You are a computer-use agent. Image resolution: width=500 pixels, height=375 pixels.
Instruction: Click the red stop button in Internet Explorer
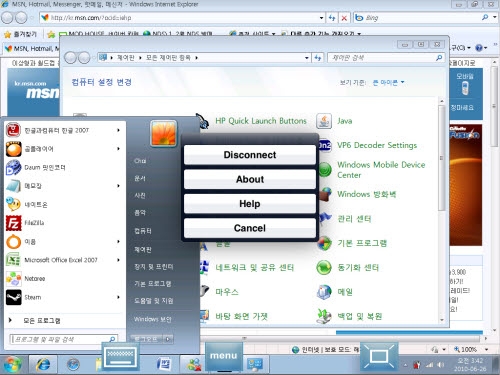pos(344,18)
